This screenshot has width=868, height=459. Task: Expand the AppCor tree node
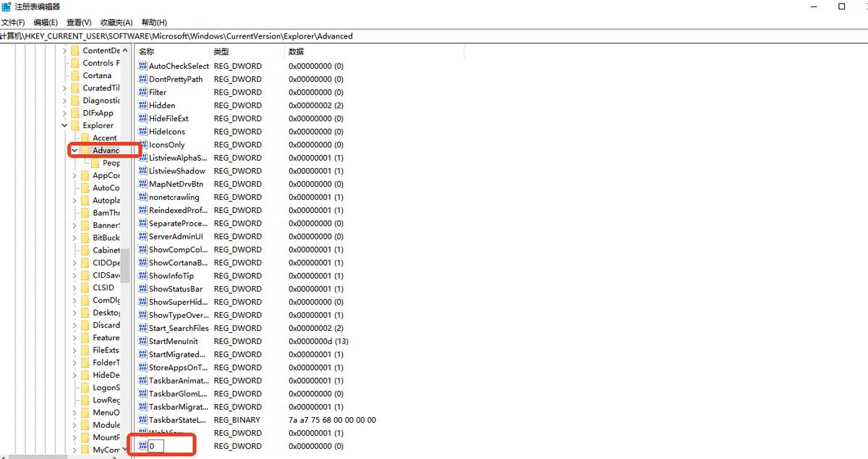pyautogui.click(x=75, y=175)
